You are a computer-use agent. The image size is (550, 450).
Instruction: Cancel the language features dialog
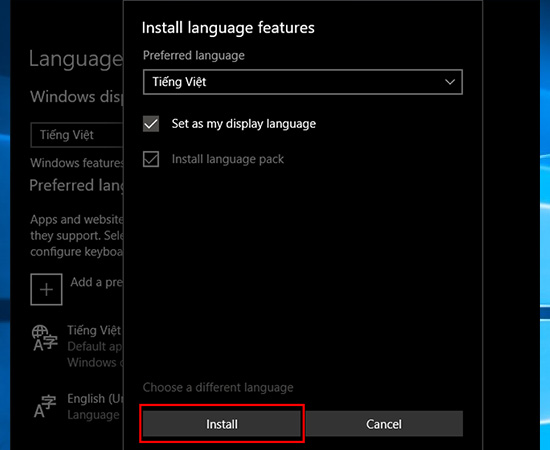384,424
